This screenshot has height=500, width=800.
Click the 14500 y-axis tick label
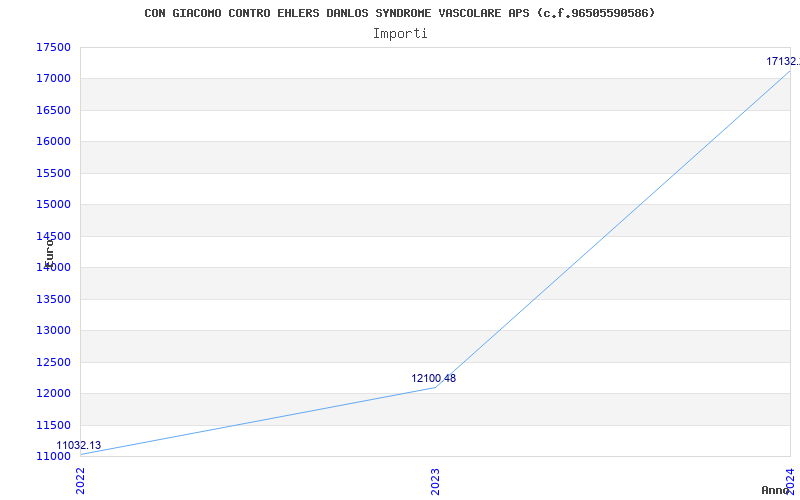tap(53, 236)
